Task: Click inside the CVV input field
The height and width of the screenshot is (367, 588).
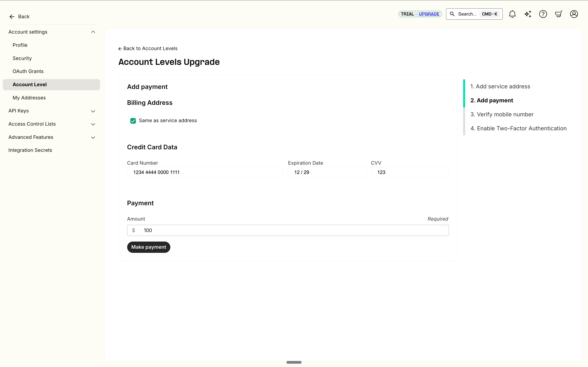Action: 410,172
